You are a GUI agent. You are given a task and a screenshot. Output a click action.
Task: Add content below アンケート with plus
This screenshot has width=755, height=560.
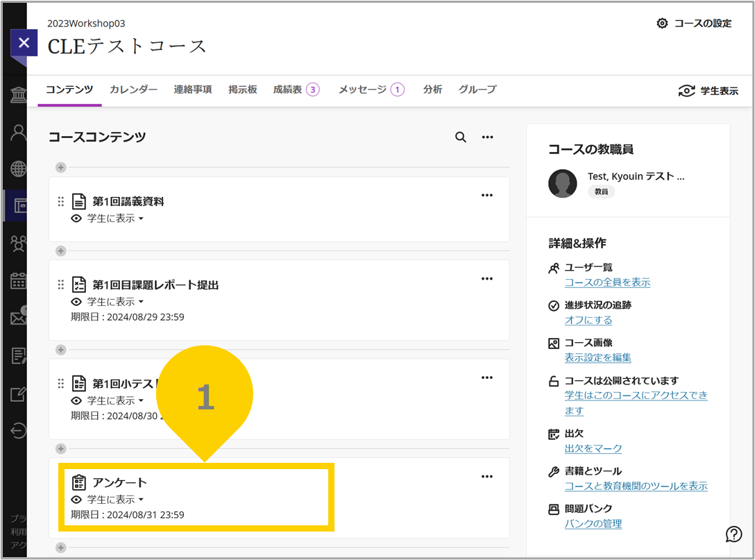[x=60, y=548]
